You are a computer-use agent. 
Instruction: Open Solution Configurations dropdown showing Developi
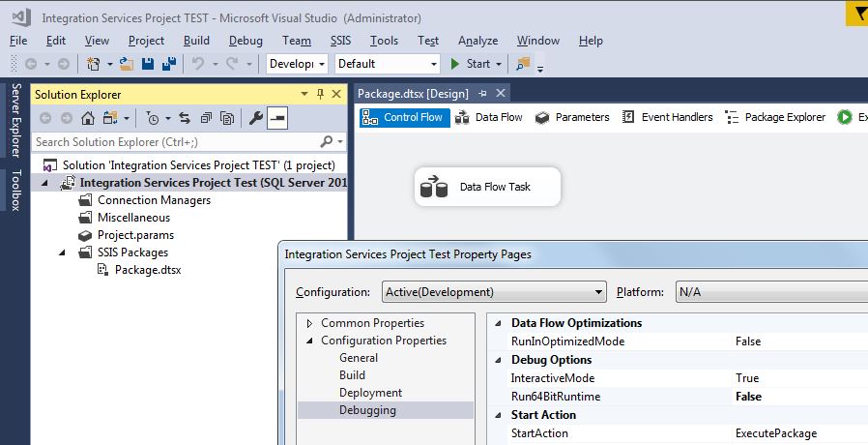pos(297,64)
